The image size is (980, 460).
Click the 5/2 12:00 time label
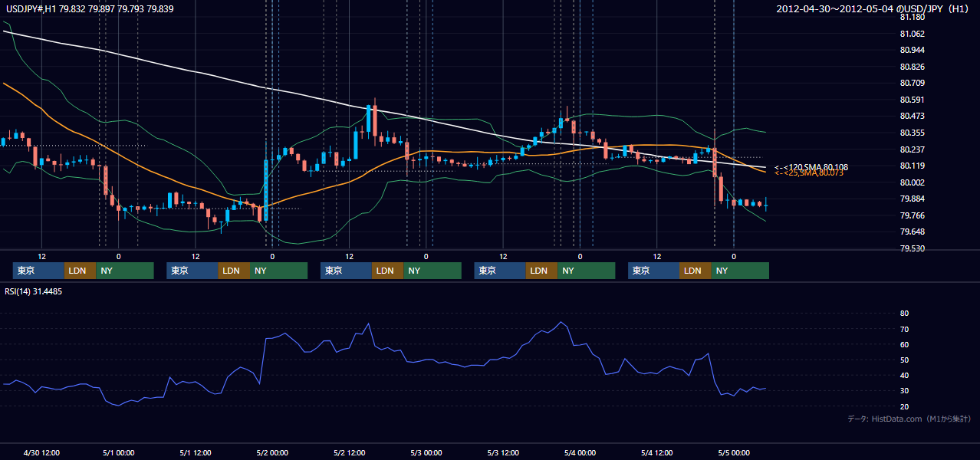349,452
